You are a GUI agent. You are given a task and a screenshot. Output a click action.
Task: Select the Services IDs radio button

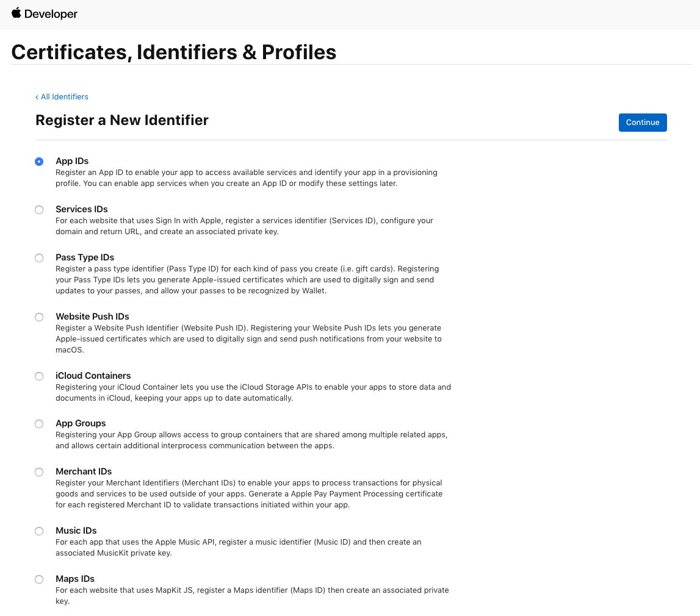[x=39, y=210]
